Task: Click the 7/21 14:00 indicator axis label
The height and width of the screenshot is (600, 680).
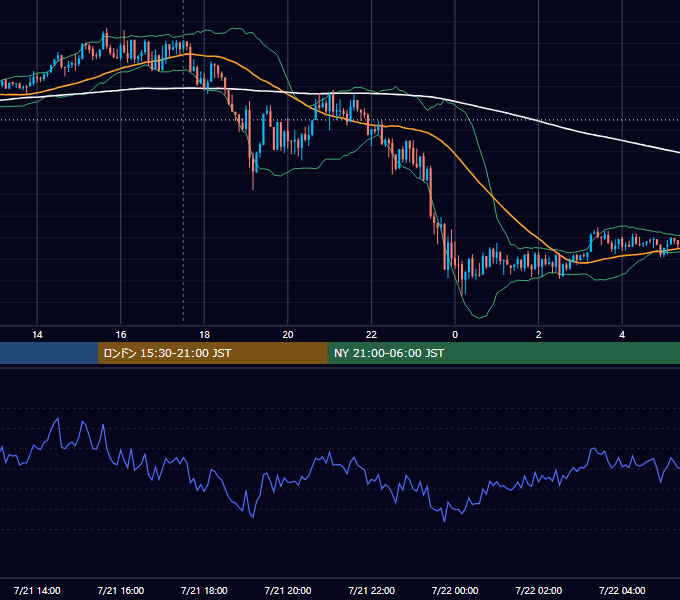Action: pos(37,590)
